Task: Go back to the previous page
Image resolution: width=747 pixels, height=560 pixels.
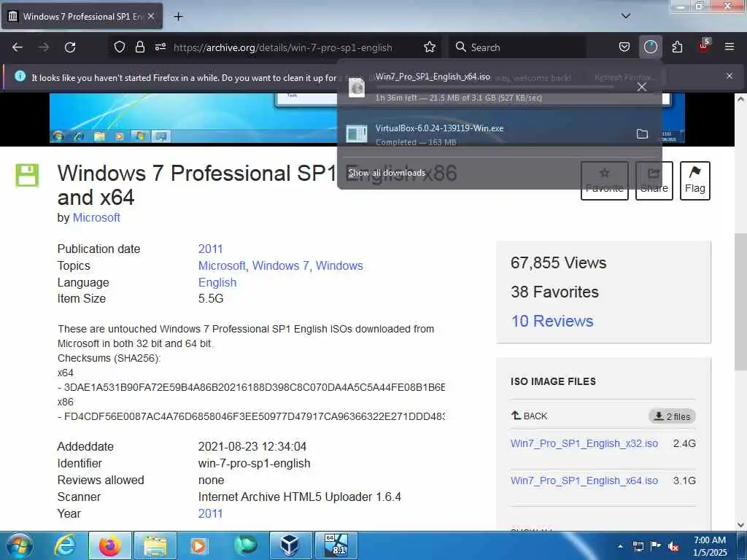Action: [x=18, y=47]
